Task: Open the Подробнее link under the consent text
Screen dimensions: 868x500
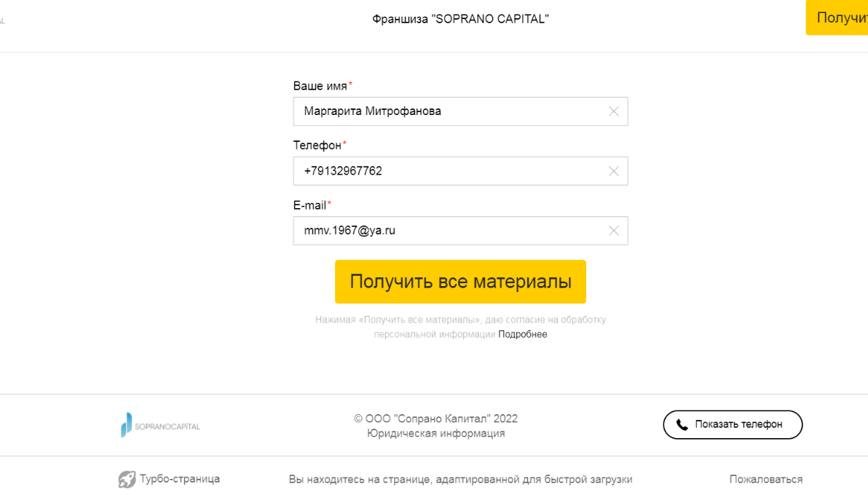Action: (x=523, y=334)
